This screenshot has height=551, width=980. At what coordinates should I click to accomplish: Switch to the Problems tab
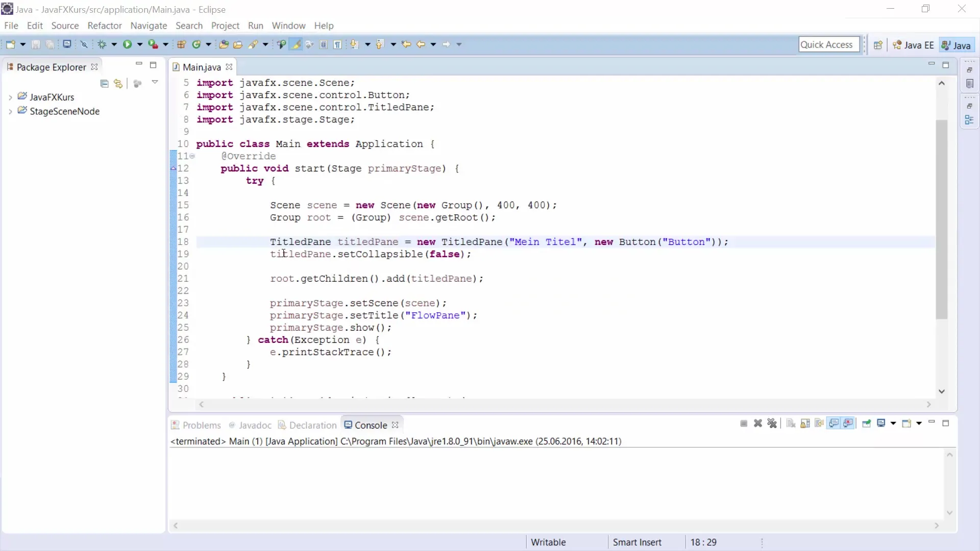click(197, 425)
